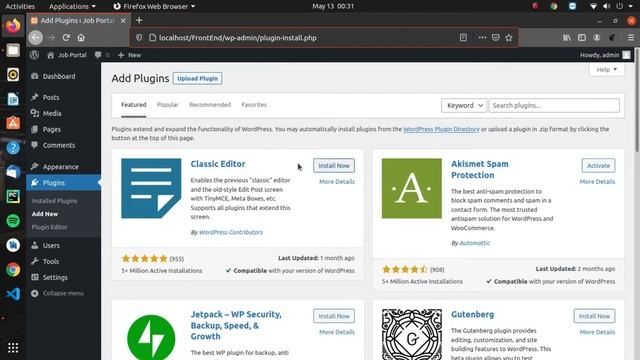
Task: Open the New content menu in admin bar
Action: coord(129,55)
